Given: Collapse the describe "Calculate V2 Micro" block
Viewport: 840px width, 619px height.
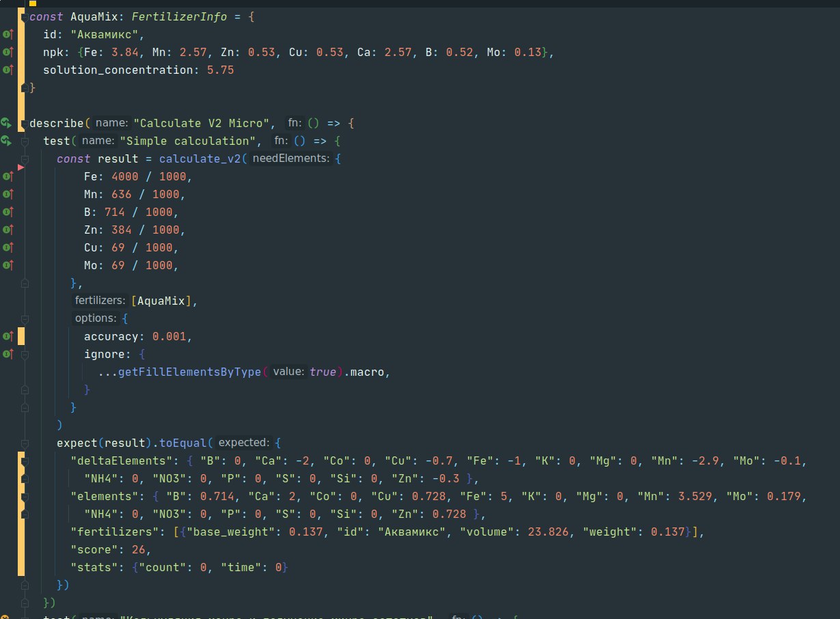Looking at the screenshot, I should [x=24, y=123].
